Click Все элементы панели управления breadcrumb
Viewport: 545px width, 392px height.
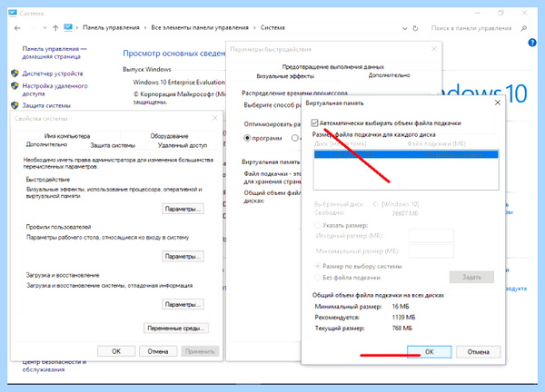pos(200,28)
